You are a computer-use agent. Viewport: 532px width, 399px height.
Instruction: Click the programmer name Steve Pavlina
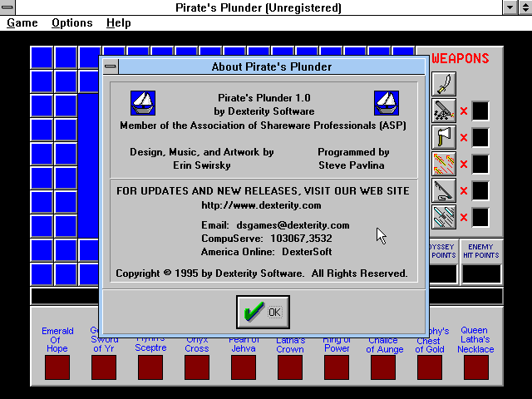[352, 165]
